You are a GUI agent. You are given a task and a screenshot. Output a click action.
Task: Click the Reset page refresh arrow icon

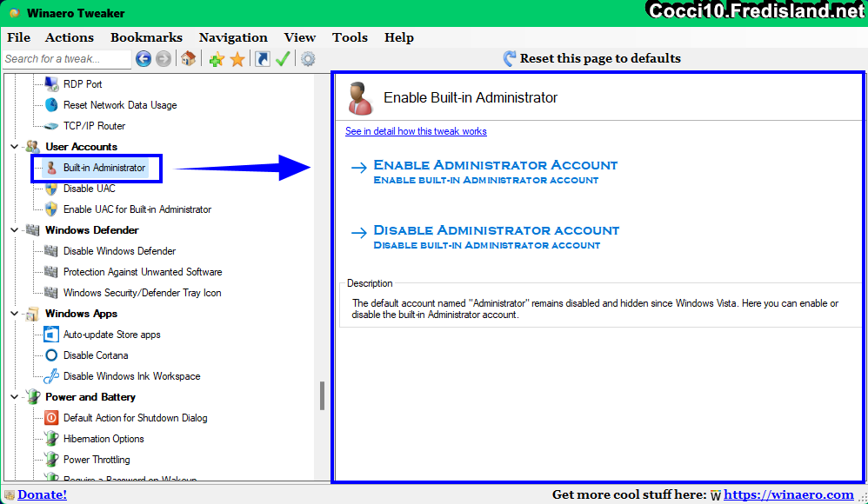coord(510,58)
